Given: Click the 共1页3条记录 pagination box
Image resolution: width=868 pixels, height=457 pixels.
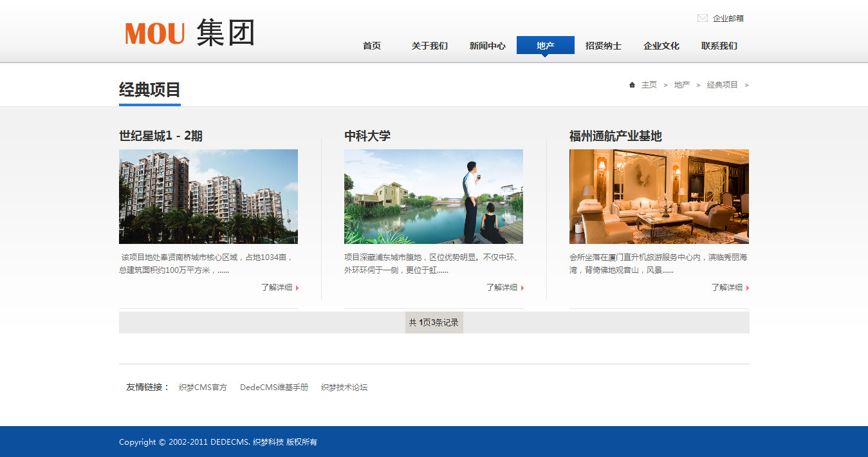Looking at the screenshot, I should pyautogui.click(x=434, y=322).
